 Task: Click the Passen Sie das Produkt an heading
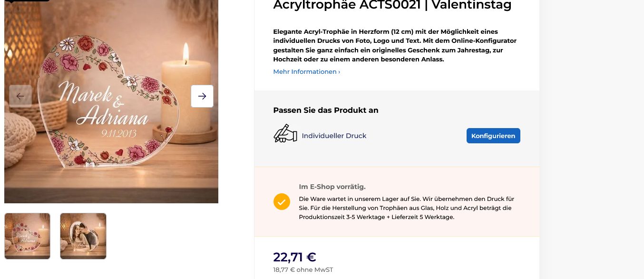tap(325, 110)
